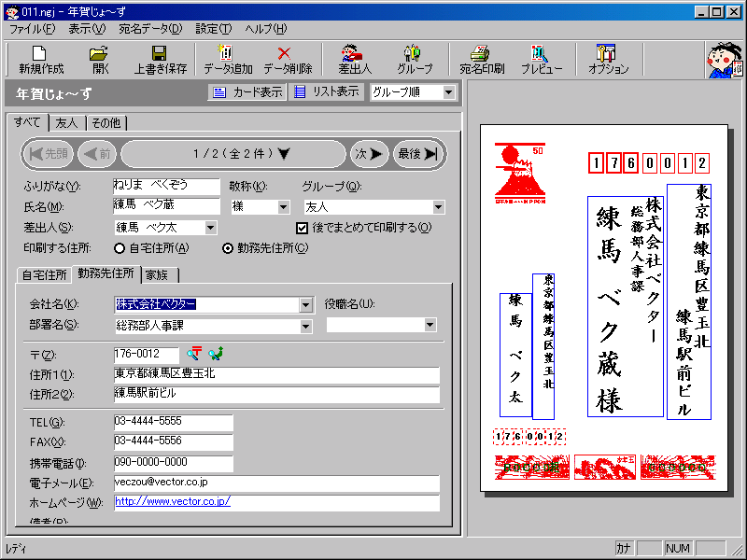This screenshot has height=560, width=747.
Task: Click the TEL number field
Action: point(174,422)
